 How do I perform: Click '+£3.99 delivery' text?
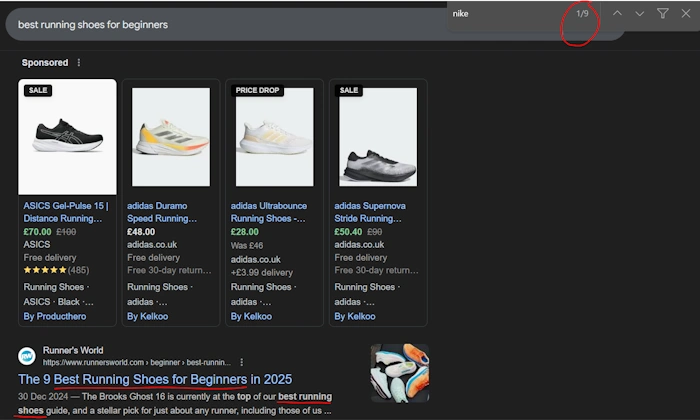(262, 272)
